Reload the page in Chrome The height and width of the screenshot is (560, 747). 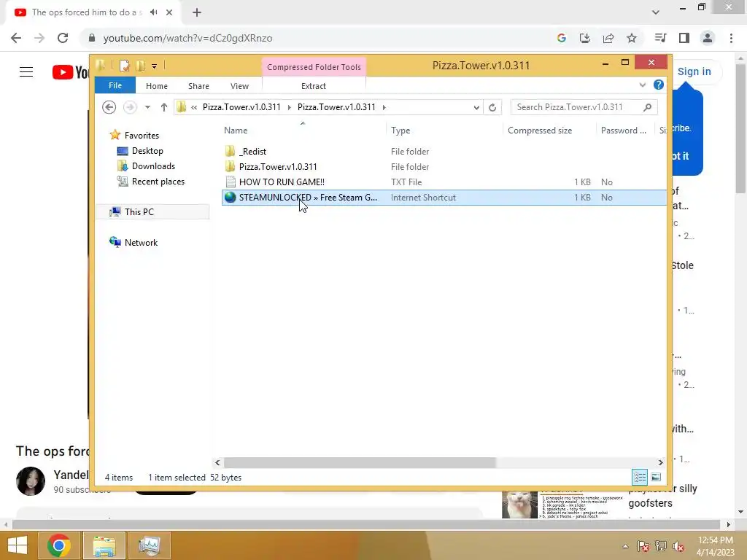[x=63, y=38]
